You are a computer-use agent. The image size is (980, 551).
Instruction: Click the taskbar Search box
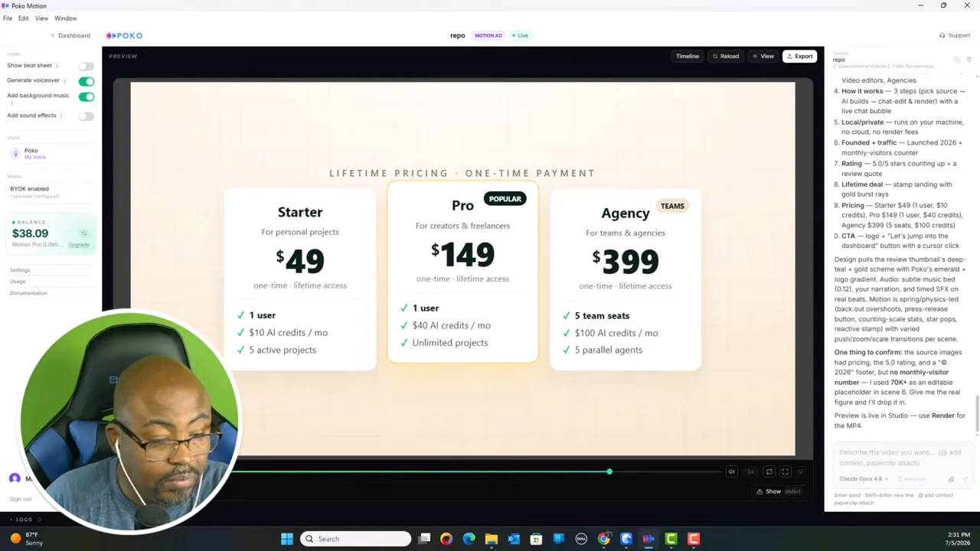point(355,539)
